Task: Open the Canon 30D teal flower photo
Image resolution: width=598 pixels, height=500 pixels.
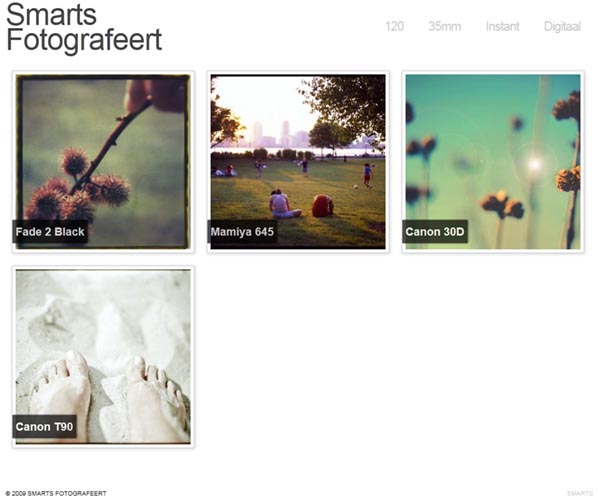Action: pyautogui.click(x=493, y=162)
